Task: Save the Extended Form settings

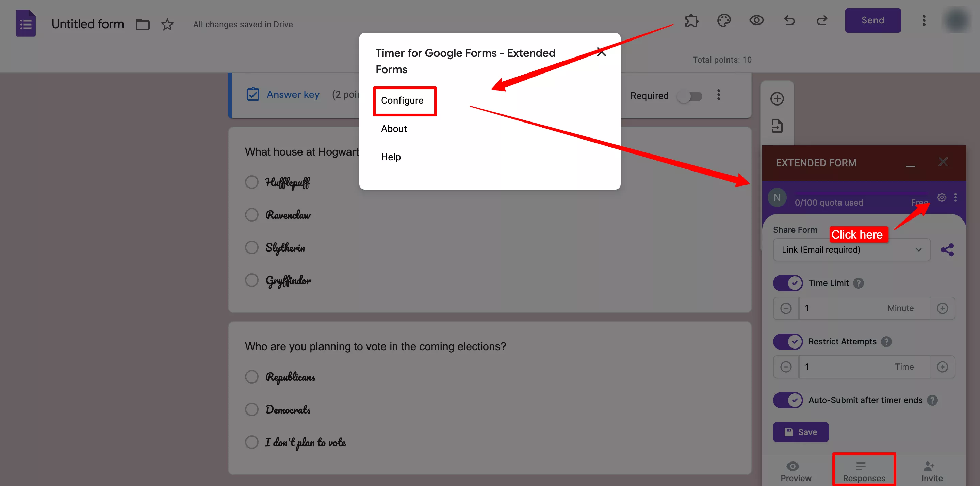Action: [x=801, y=432]
